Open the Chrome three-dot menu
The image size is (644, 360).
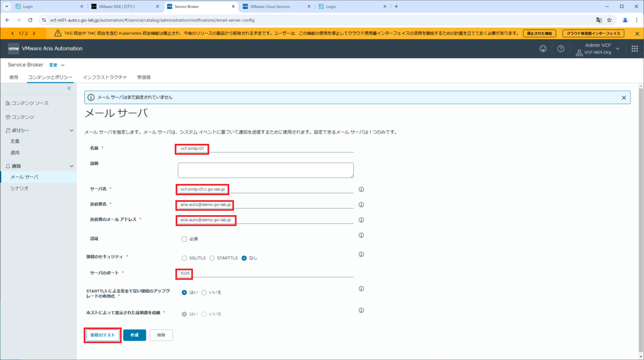[x=637, y=20]
